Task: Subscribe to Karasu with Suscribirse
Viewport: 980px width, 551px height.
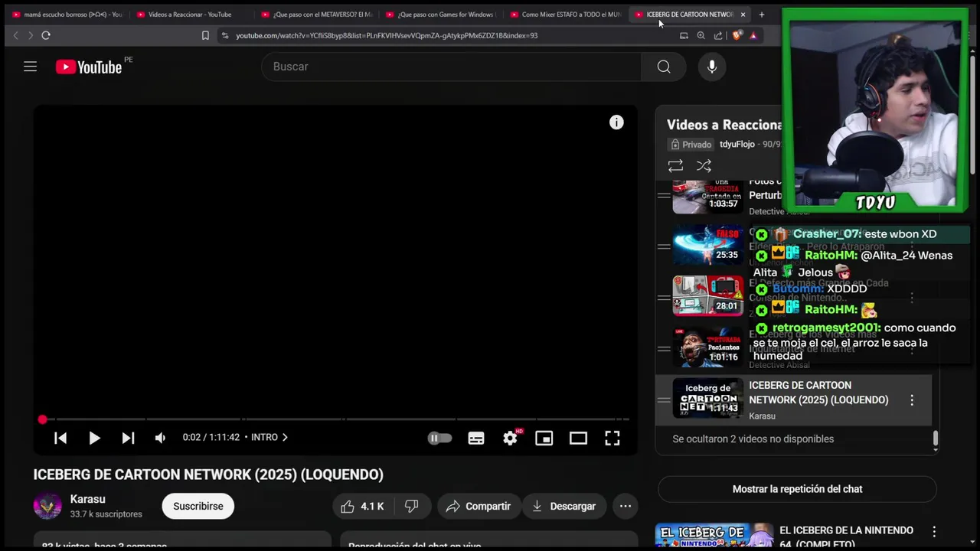Action: click(198, 506)
